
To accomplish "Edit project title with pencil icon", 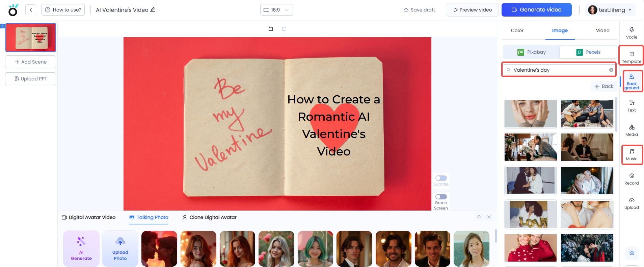I will [153, 10].
